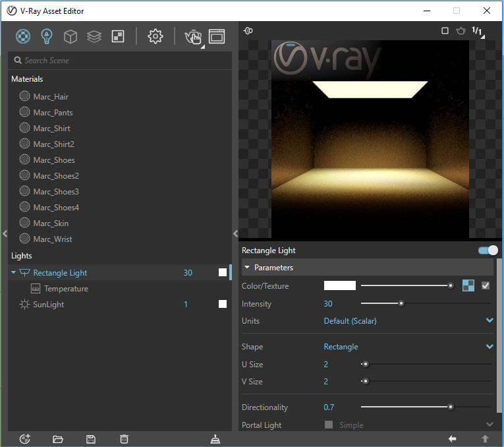The image size is (504, 447).
Task: Click the square preview-stop icon
Action: pos(445,31)
